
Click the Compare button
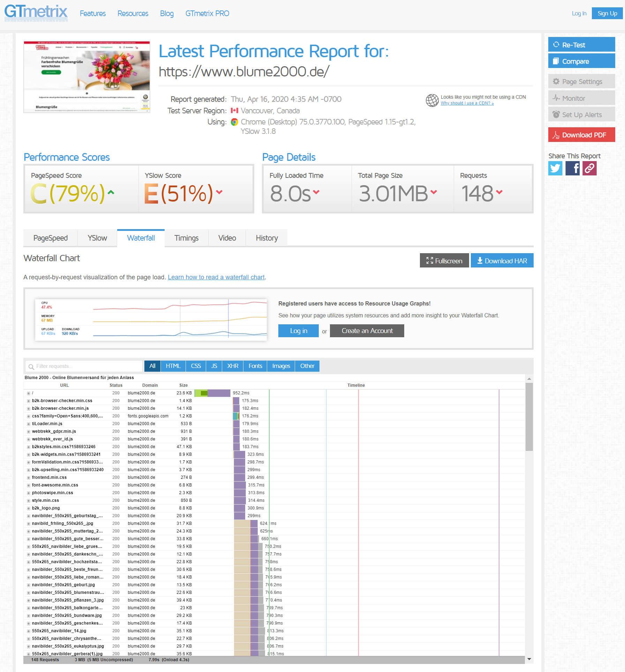coord(581,61)
